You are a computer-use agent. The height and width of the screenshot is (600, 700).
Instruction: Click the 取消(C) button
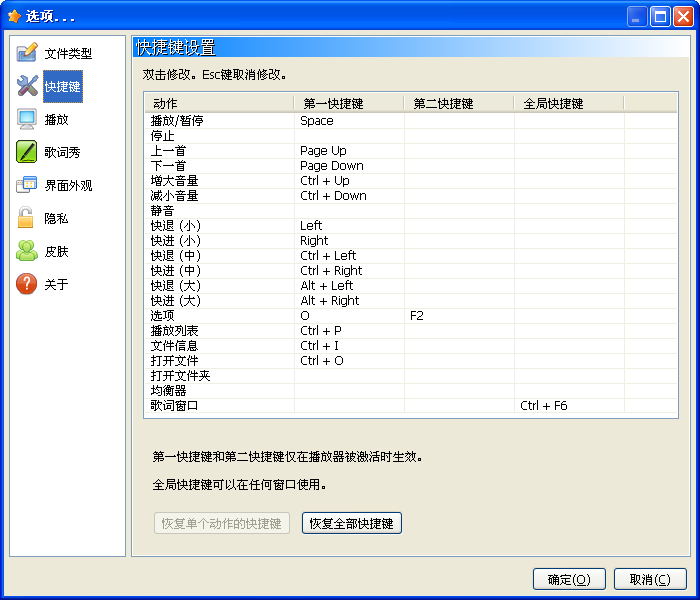click(650, 579)
